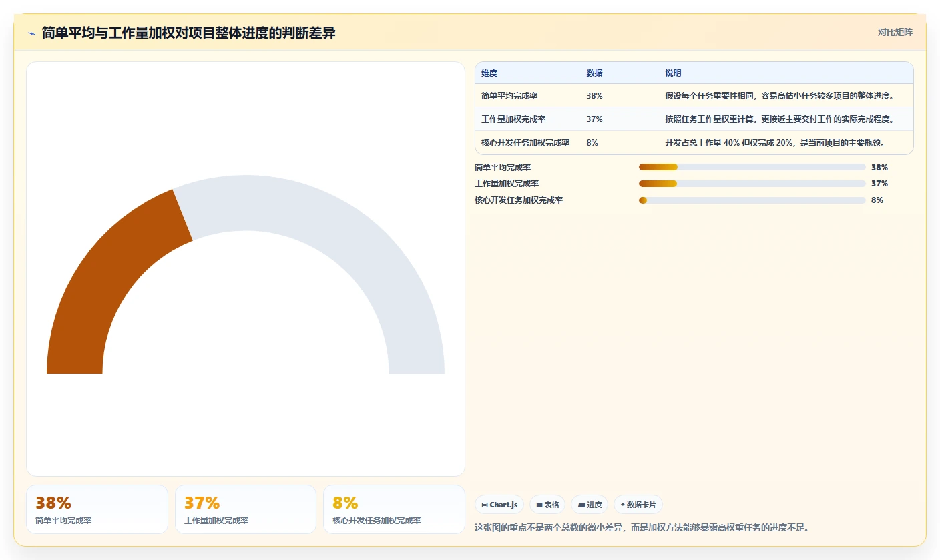This screenshot has width=940, height=560.
Task: Click the description starting 假设每个任务重要性相同
Action: point(779,96)
